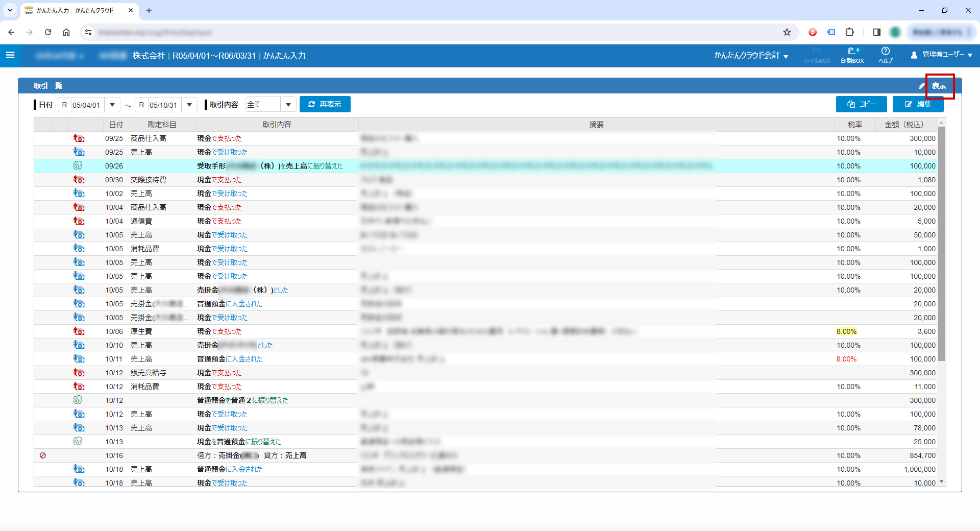The width and height of the screenshot is (980, 531).
Task: Bookmark this page with the star icon
Action: (x=787, y=32)
